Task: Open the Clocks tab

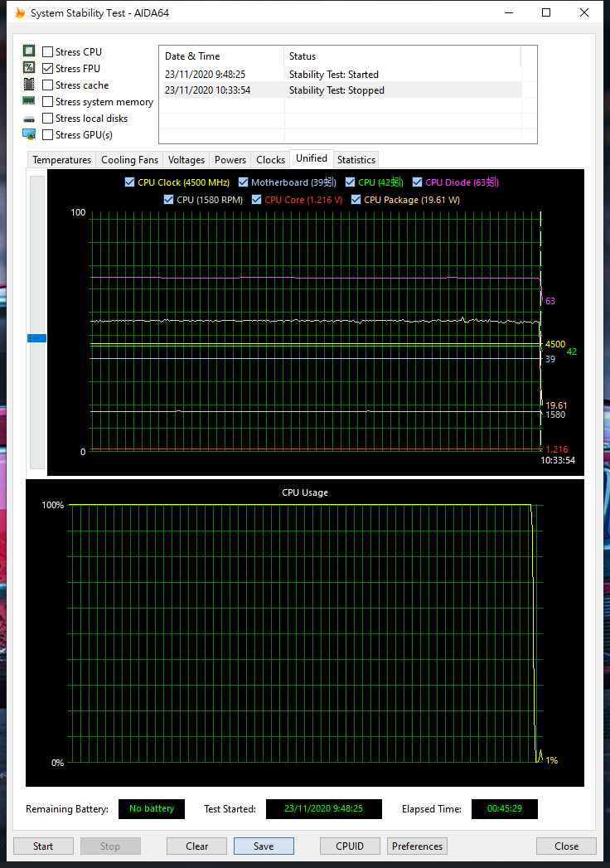Action: pos(270,159)
